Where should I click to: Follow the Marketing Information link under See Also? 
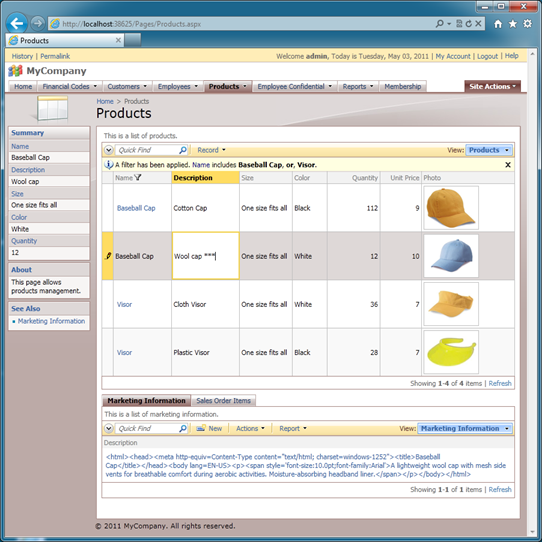point(51,321)
